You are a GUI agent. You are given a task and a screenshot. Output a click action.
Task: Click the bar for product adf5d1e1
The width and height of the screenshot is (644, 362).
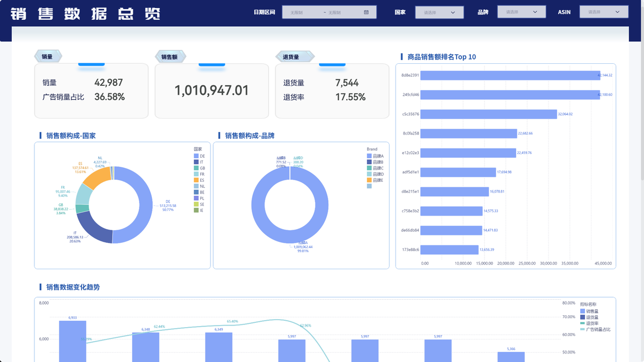tap(458, 172)
